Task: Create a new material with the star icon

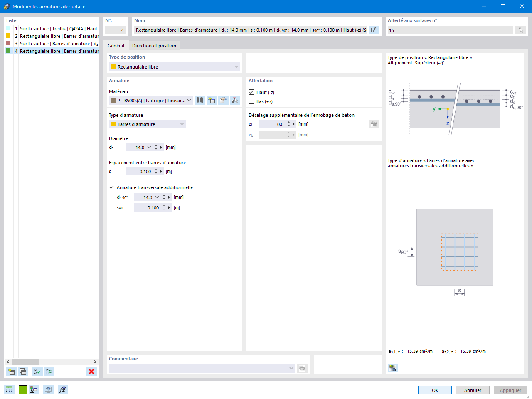Action: 212,100
